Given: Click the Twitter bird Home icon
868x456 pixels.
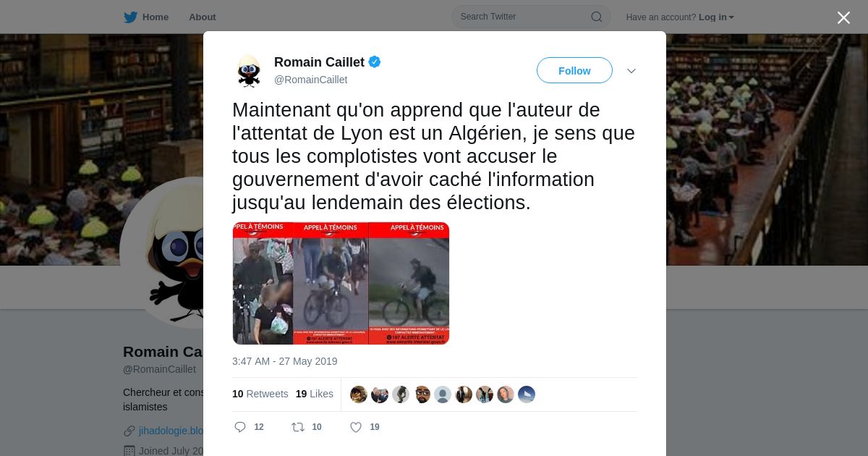Looking at the screenshot, I should click(x=130, y=17).
